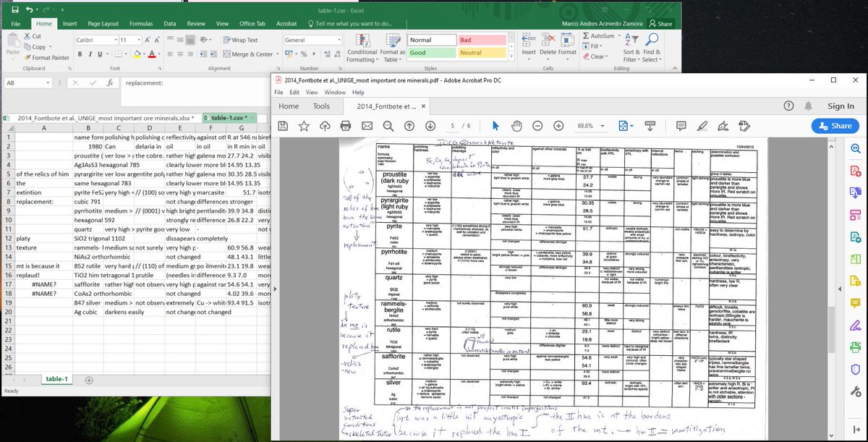Open the red Font Color swatch
This screenshot has width=868, height=442.
tap(151, 54)
